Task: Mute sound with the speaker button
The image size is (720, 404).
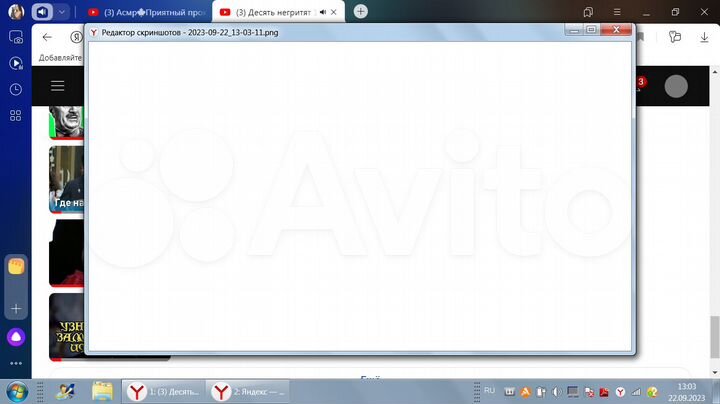Action: [43, 12]
